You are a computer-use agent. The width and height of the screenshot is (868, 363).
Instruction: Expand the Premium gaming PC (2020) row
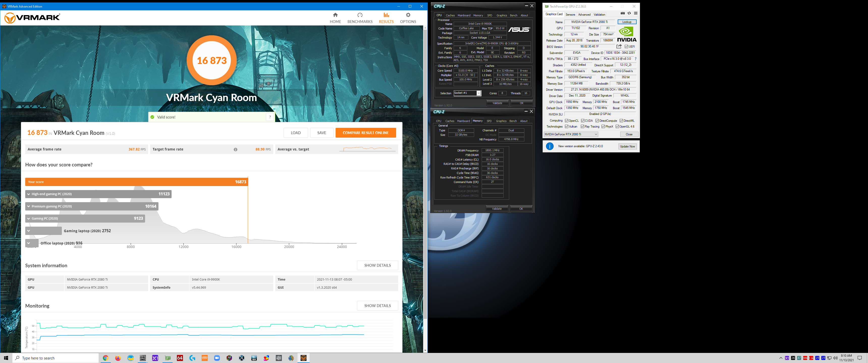[x=92, y=206]
